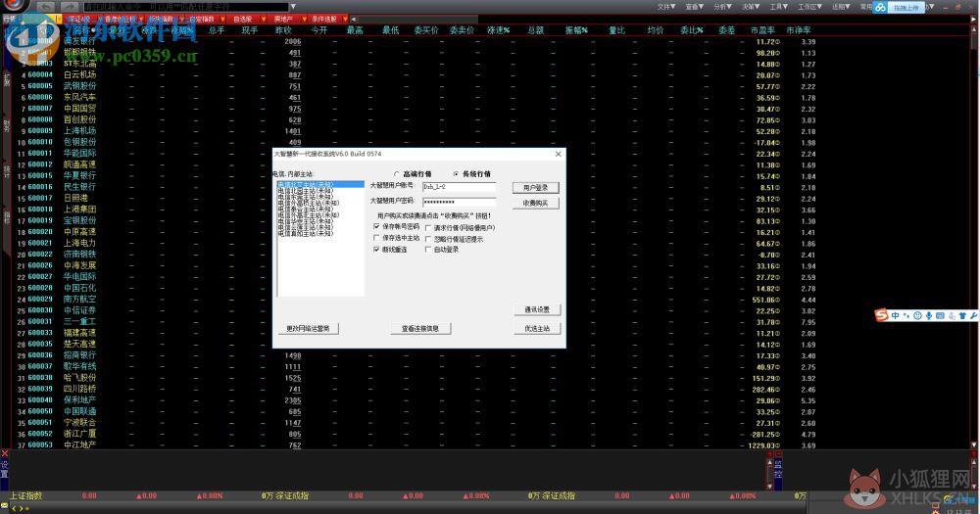This screenshot has width=980, height=514.
Task: Expand the 香港创业板 tab dropdown
Action: coord(141,20)
